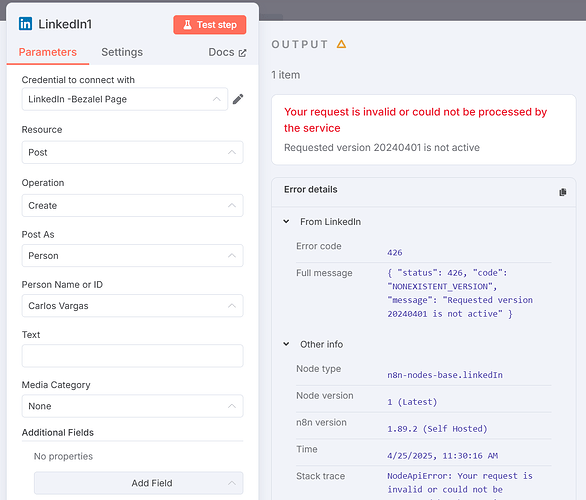Open the Resource dropdown set to Post
Screen dimensions: 586x500
point(133,152)
